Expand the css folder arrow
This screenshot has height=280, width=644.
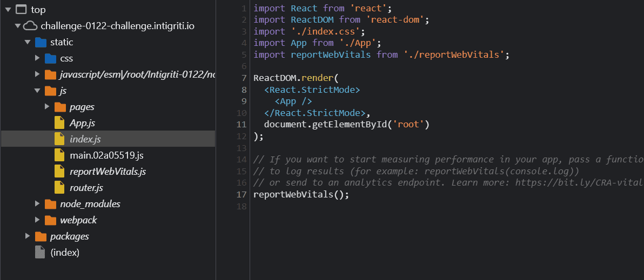(37, 58)
